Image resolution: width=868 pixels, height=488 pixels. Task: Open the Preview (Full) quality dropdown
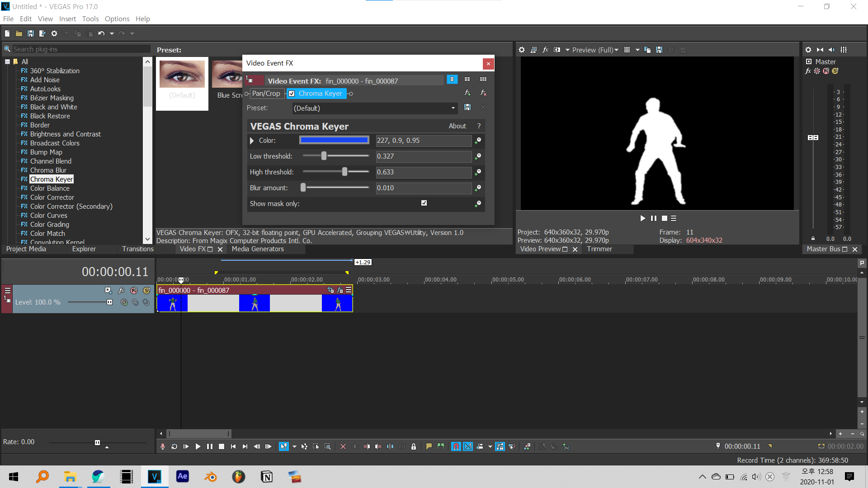pos(595,50)
